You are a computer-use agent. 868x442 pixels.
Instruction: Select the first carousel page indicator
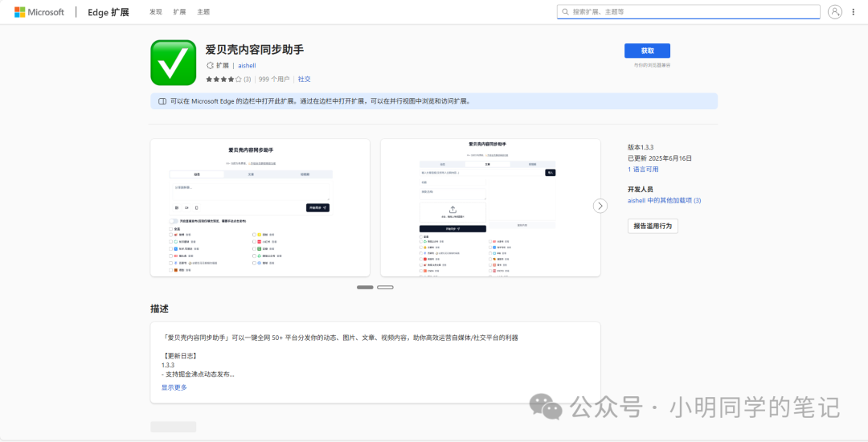click(x=365, y=287)
